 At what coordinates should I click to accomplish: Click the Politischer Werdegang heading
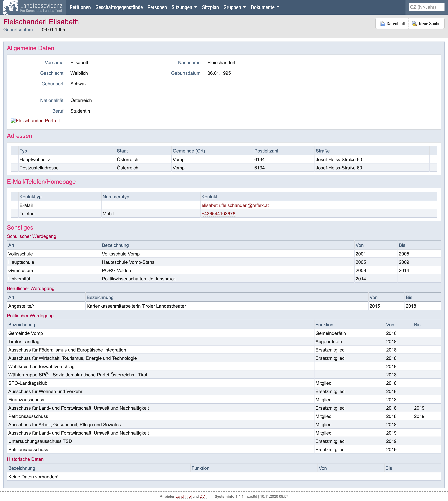click(x=30, y=316)
